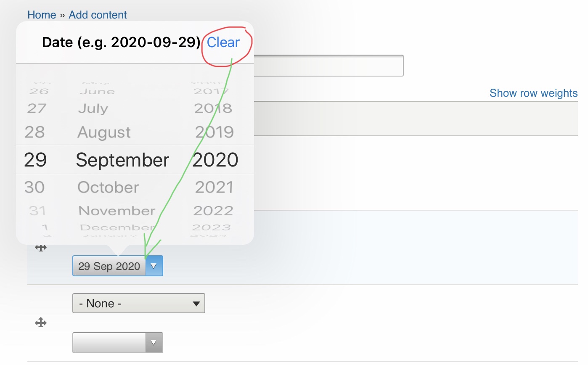Click the Clear link in date picker
This screenshot has width=588, height=365.
[223, 42]
